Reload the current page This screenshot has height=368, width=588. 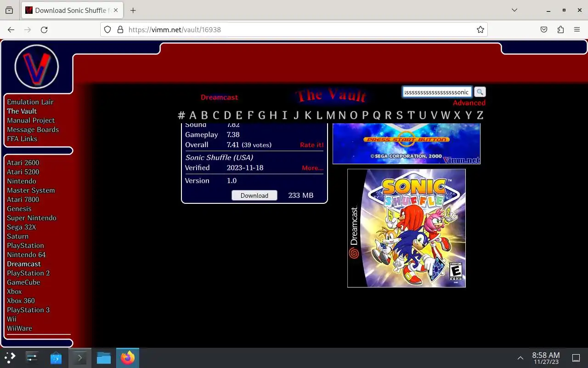pyautogui.click(x=44, y=29)
